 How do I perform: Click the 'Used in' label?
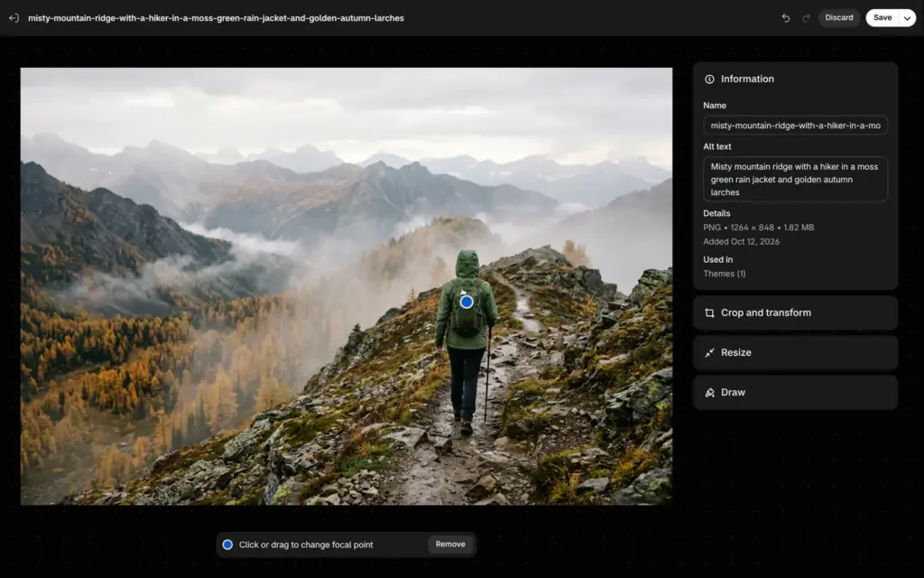(x=717, y=259)
